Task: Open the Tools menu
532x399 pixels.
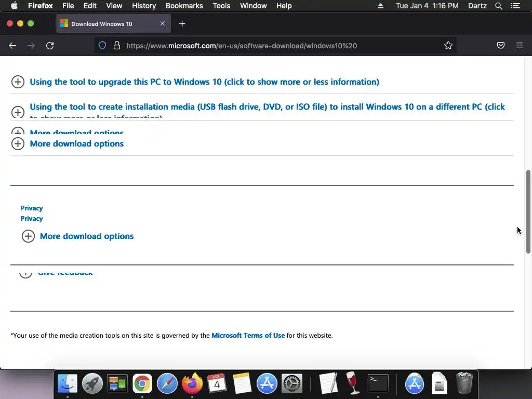Action: (x=221, y=6)
